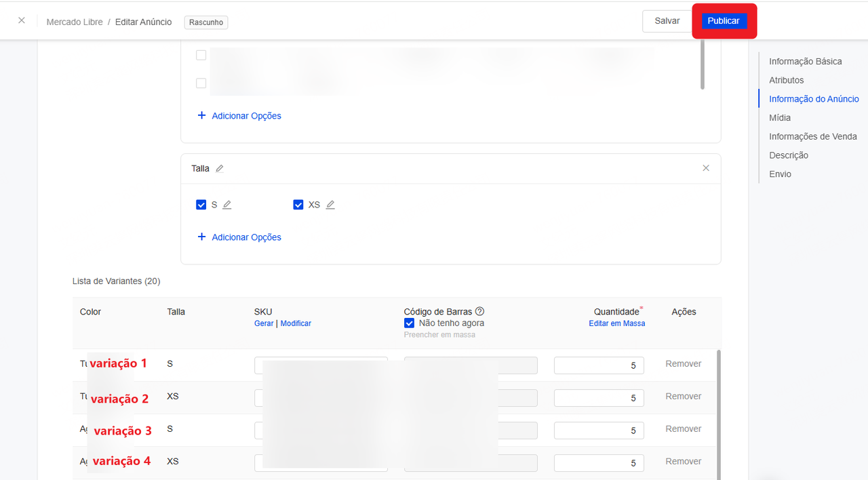Click the Preencher em massa text
Viewport: 868px width, 480px height.
[x=439, y=335]
